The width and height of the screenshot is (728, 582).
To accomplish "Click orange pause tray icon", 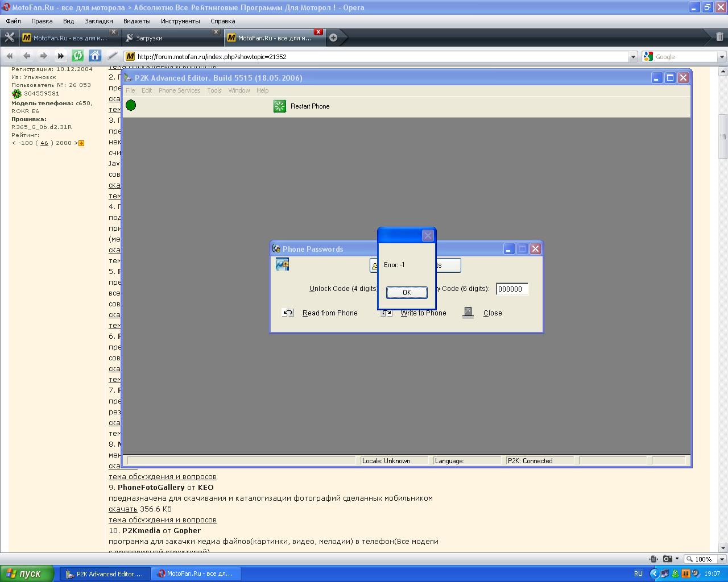I will [x=685, y=574].
